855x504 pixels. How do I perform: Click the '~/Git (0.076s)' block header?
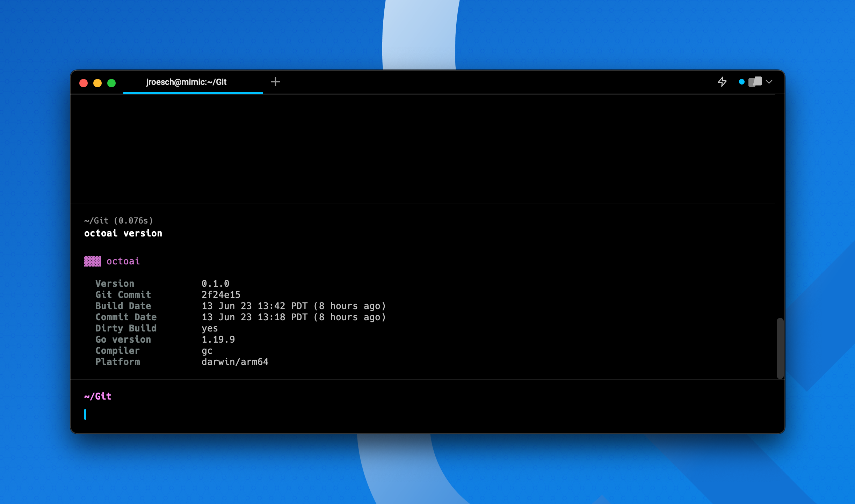click(x=118, y=221)
